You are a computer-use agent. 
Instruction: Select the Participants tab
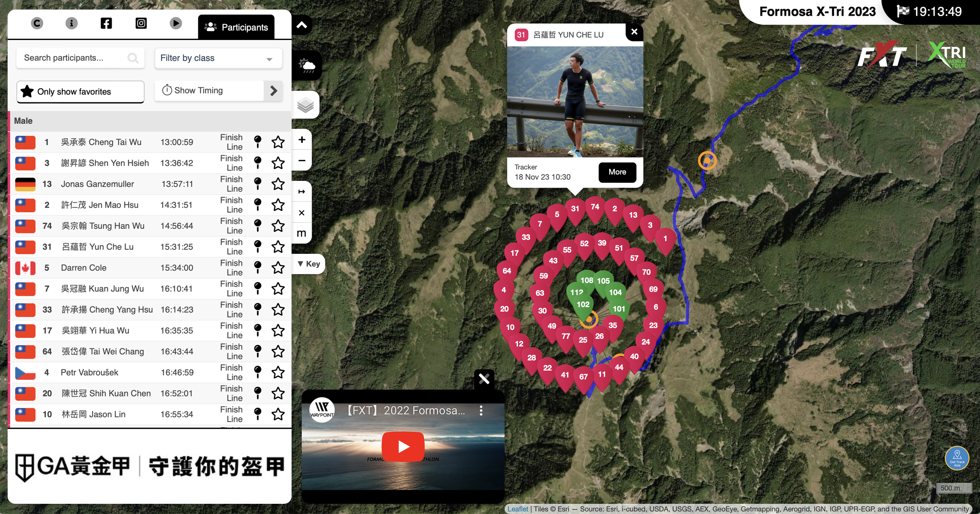[236, 27]
